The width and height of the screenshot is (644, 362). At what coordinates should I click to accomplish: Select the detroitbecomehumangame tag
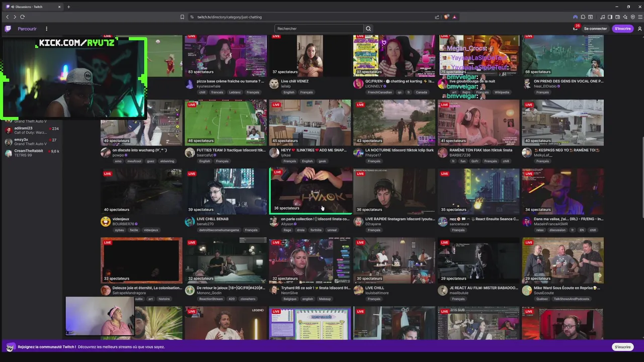click(x=219, y=230)
